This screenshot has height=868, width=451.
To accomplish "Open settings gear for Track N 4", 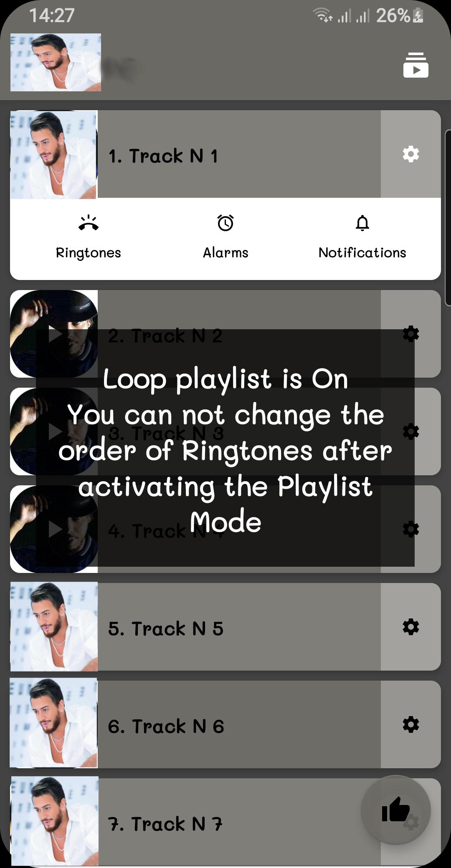I will pyautogui.click(x=410, y=529).
